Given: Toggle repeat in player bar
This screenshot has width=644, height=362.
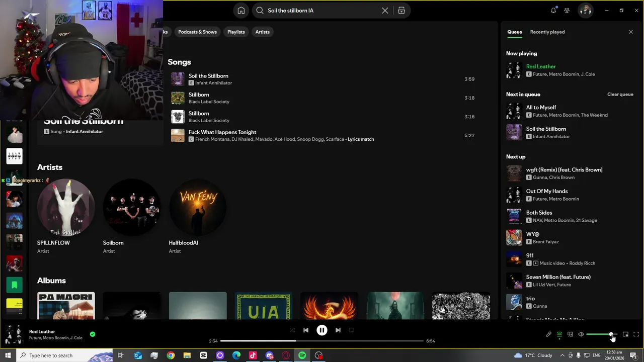Looking at the screenshot, I should [x=352, y=330].
